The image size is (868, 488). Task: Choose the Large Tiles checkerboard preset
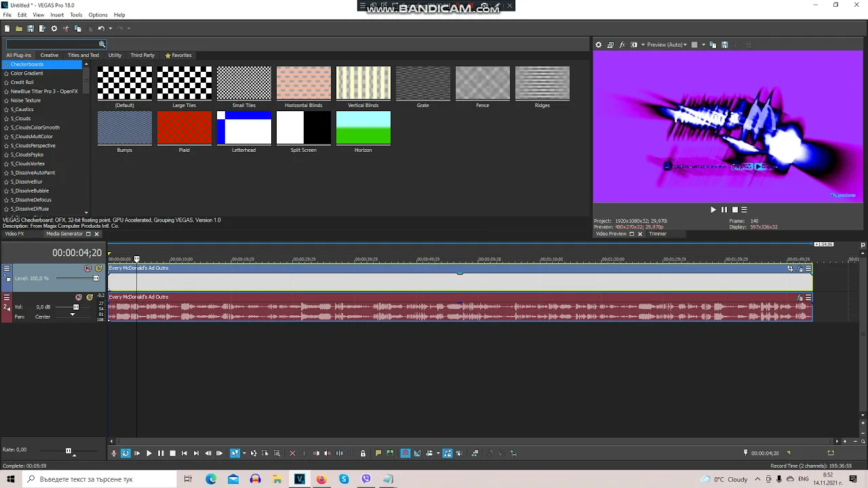coord(184,83)
